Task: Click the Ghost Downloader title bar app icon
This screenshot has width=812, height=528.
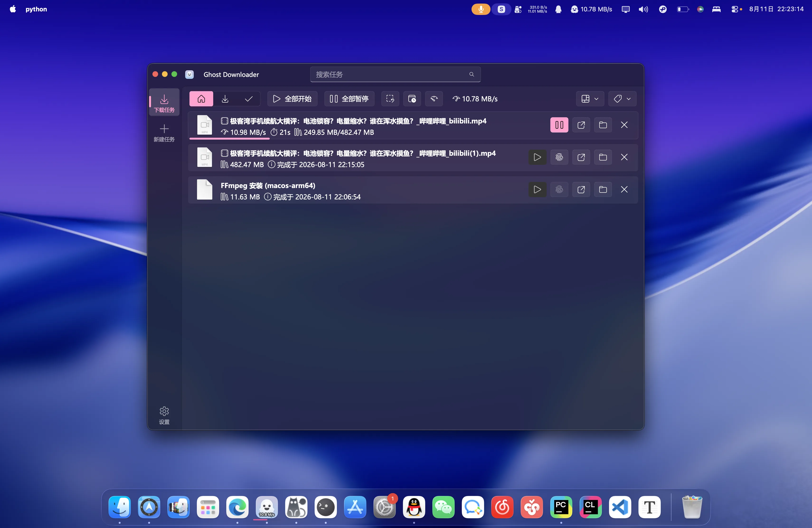Action: pyautogui.click(x=189, y=74)
